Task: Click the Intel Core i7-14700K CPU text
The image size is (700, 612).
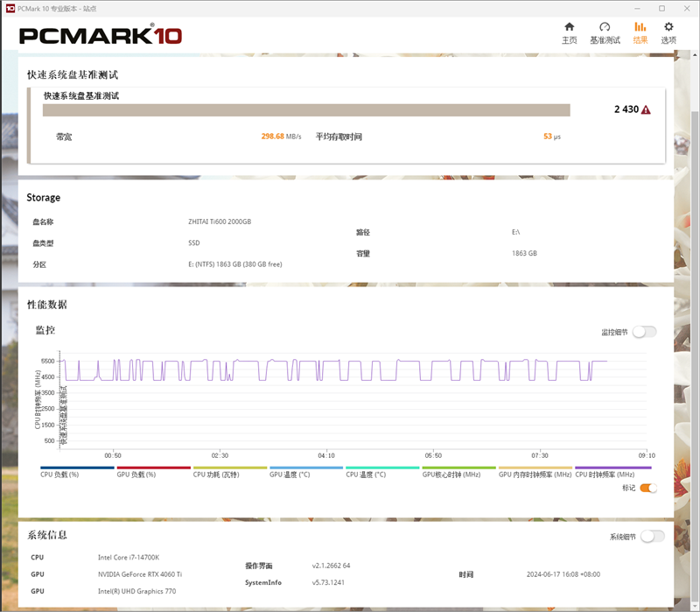Action: pyautogui.click(x=129, y=558)
